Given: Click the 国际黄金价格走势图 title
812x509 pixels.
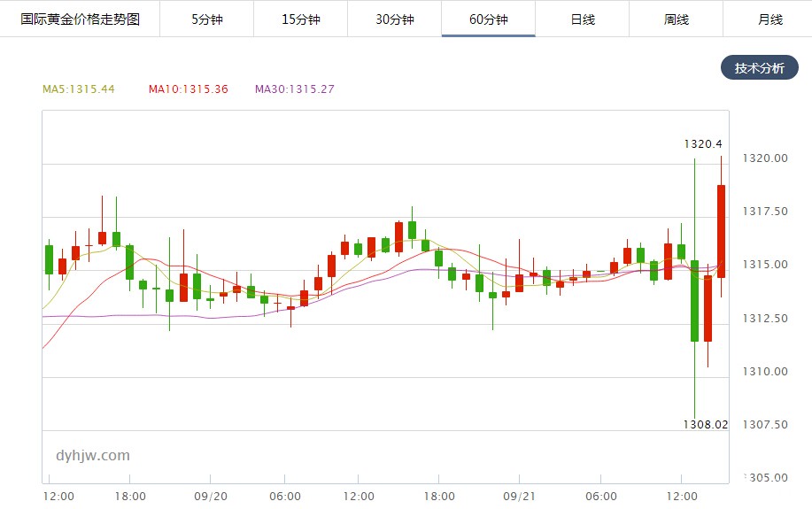Looking at the screenshot, I should click(x=81, y=19).
